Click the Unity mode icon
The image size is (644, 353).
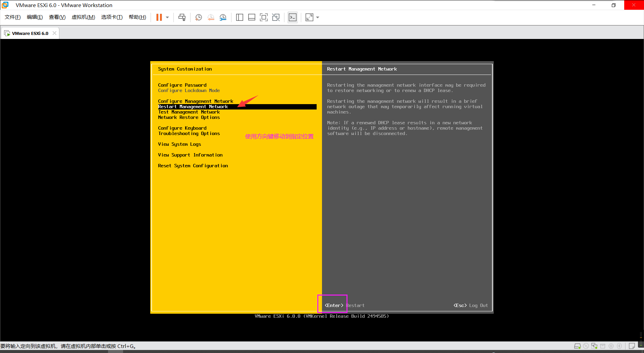tap(276, 17)
